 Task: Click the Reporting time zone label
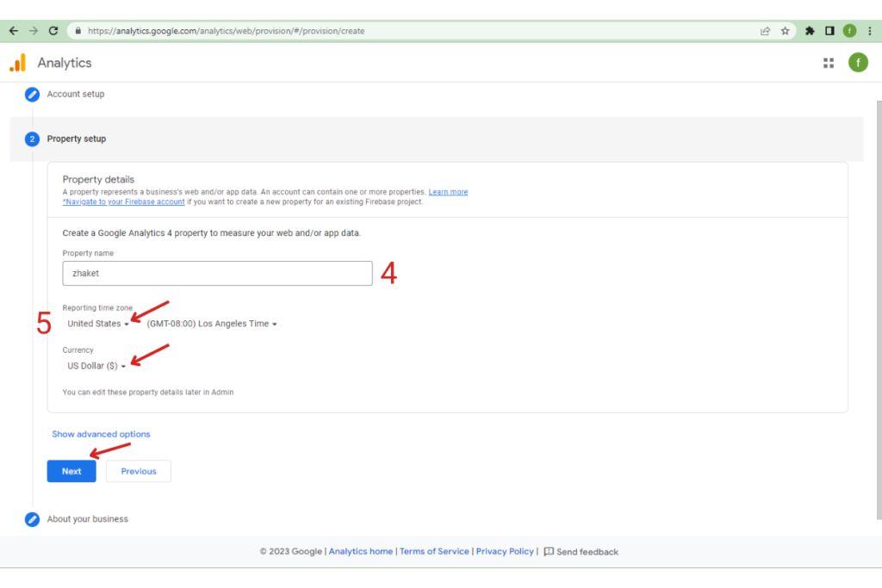pos(97,308)
